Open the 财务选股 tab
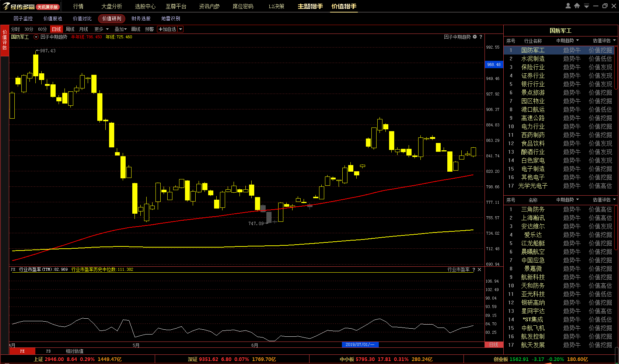Image resolution: width=619 pixels, height=364 pixels. point(141,18)
